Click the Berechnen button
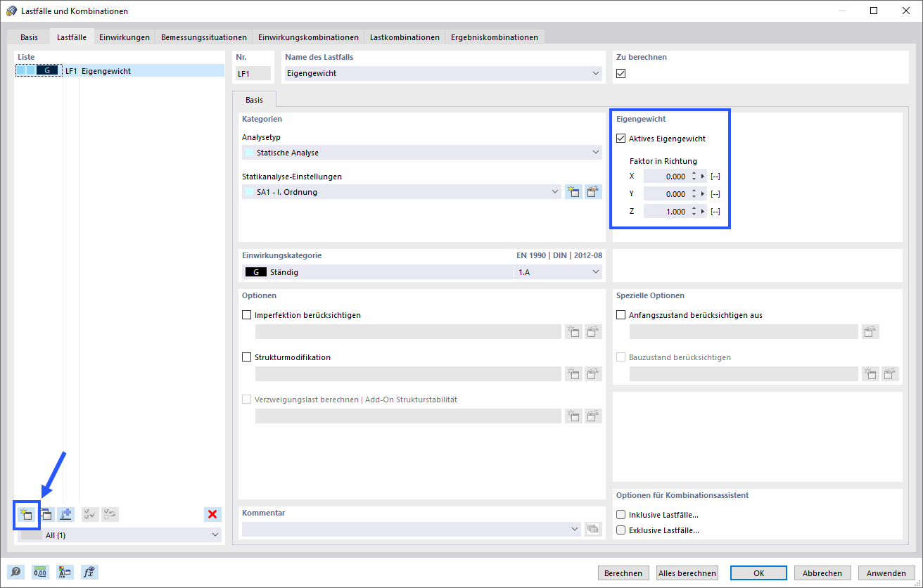This screenshot has height=588, width=923. (623, 573)
